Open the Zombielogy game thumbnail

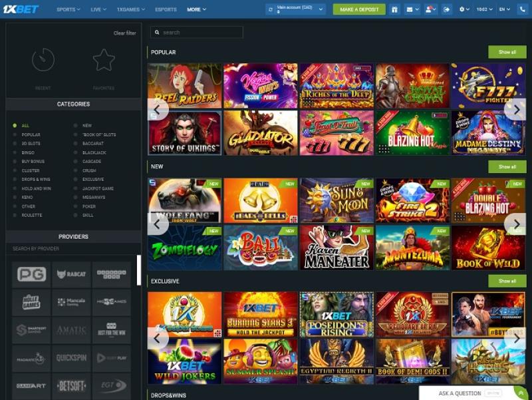point(185,248)
